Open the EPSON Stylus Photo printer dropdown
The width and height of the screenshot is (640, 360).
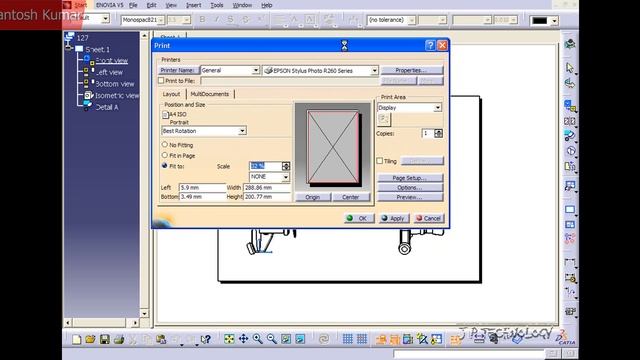374,71
